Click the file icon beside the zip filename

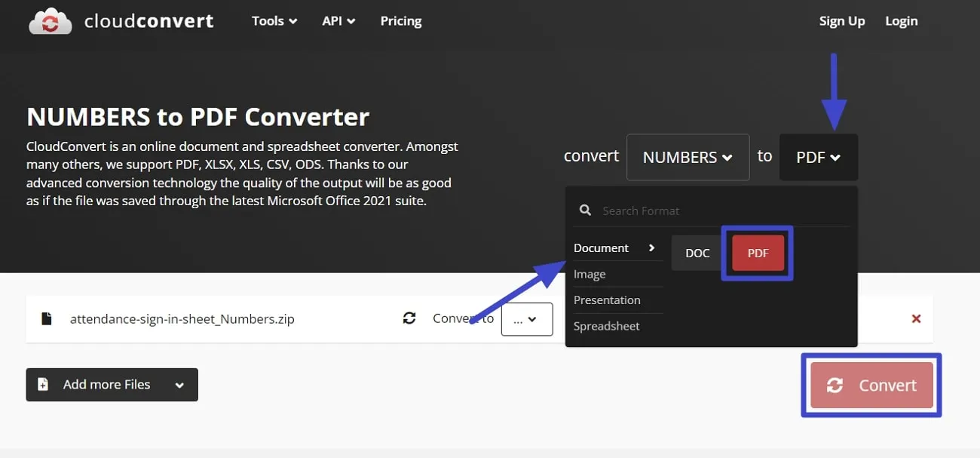(46, 318)
